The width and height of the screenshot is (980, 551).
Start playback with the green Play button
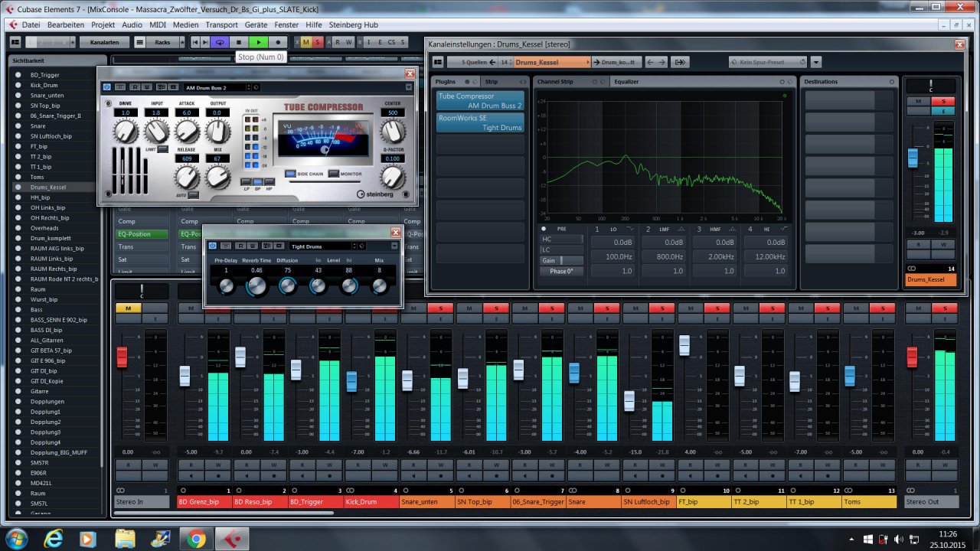coord(258,42)
